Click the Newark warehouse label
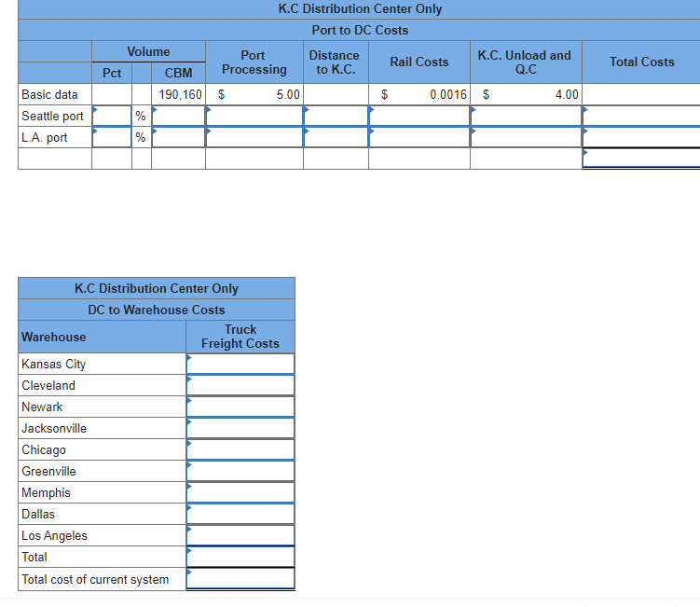Image resolution: width=700 pixels, height=607 pixels. tap(42, 407)
